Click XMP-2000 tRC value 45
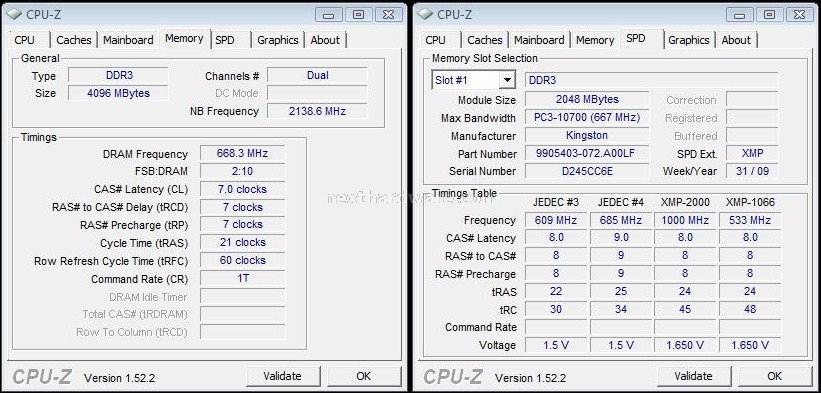This screenshot has height=393, width=821. (685, 309)
